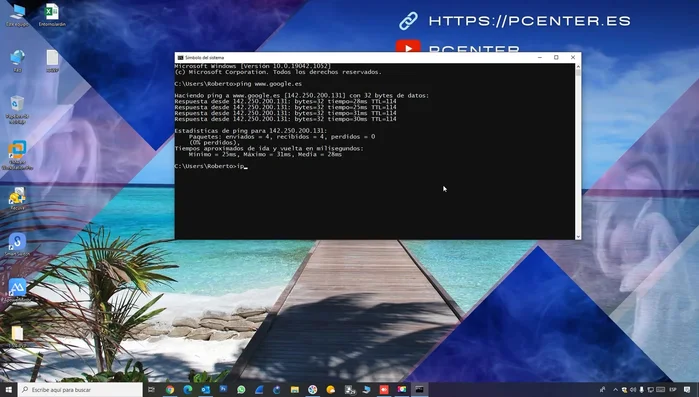This screenshot has width=699, height=397.
Task: Maximize the Símbolo del sistema window
Action: tap(556, 57)
